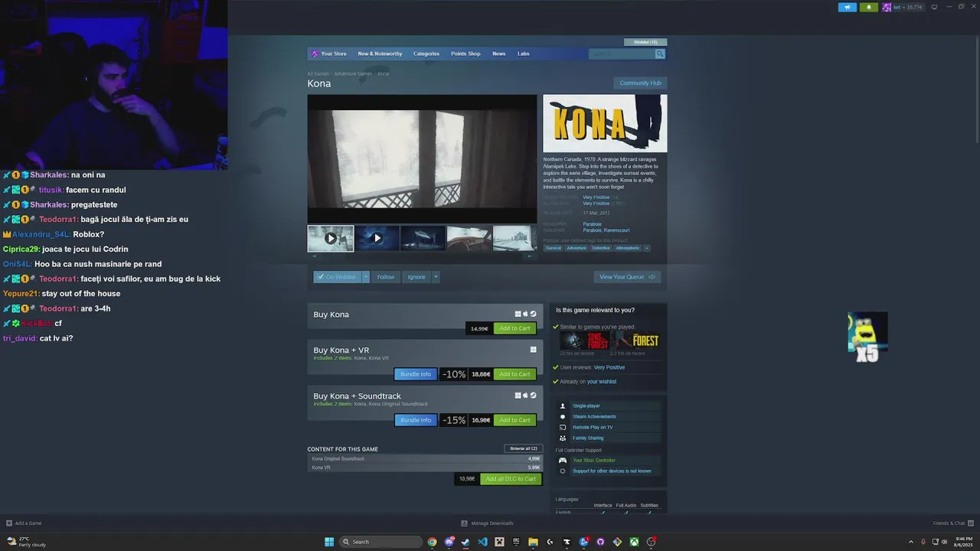Focus the store search field
Screen dimensions: 980x551
[622, 54]
